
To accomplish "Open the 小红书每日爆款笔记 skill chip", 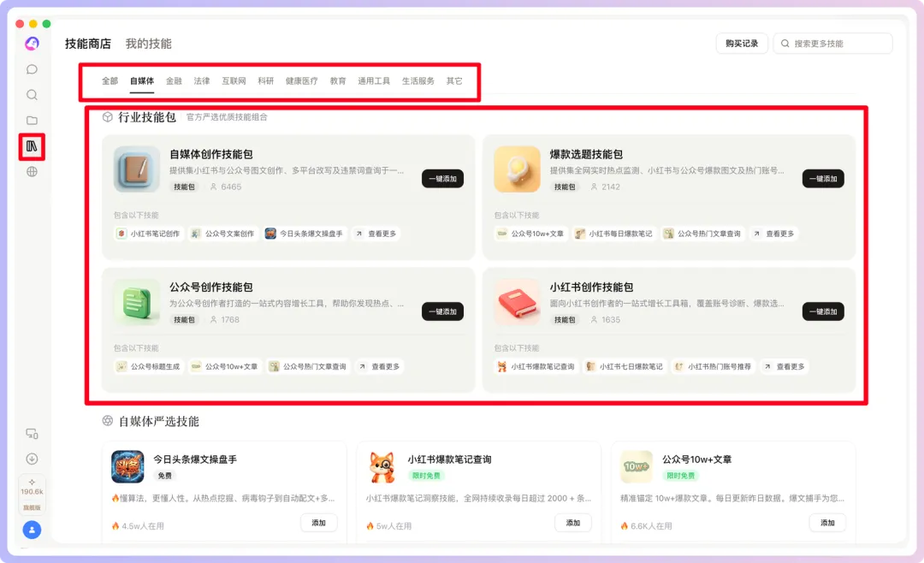I will click(x=614, y=234).
